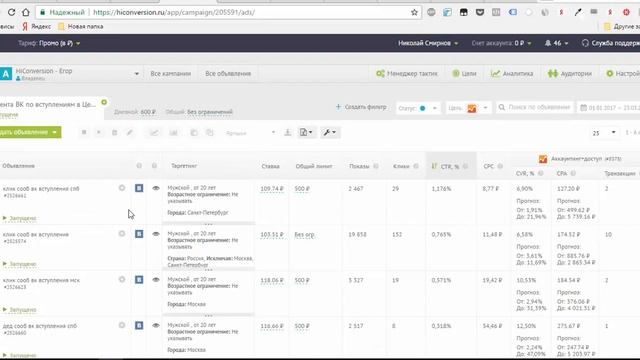
Task: Open the Цели section
Action: pyautogui.click(x=464, y=74)
